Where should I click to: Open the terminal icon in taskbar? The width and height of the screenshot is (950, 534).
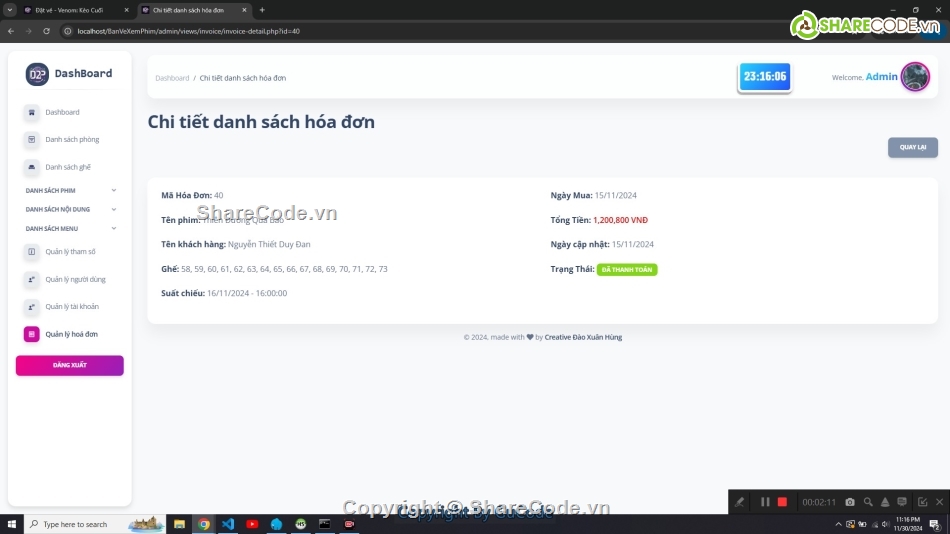pos(325,524)
